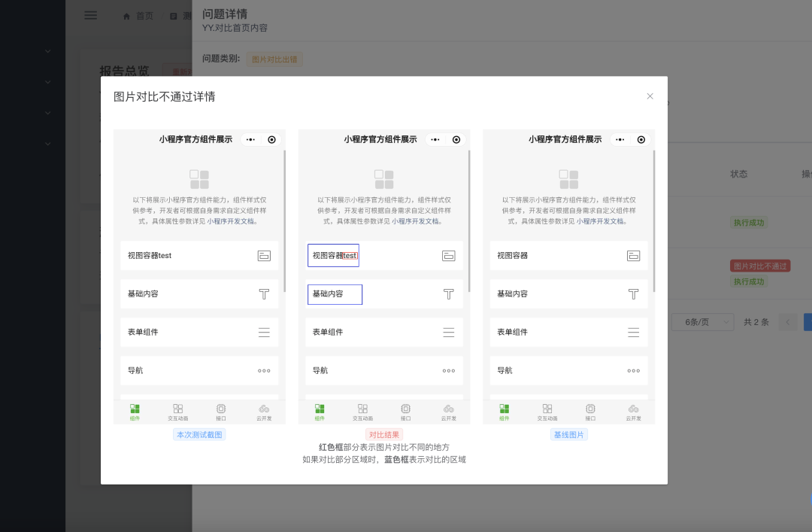
Task: Select the 云开发 tab in 基线图片 screenshot
Action: click(633, 412)
